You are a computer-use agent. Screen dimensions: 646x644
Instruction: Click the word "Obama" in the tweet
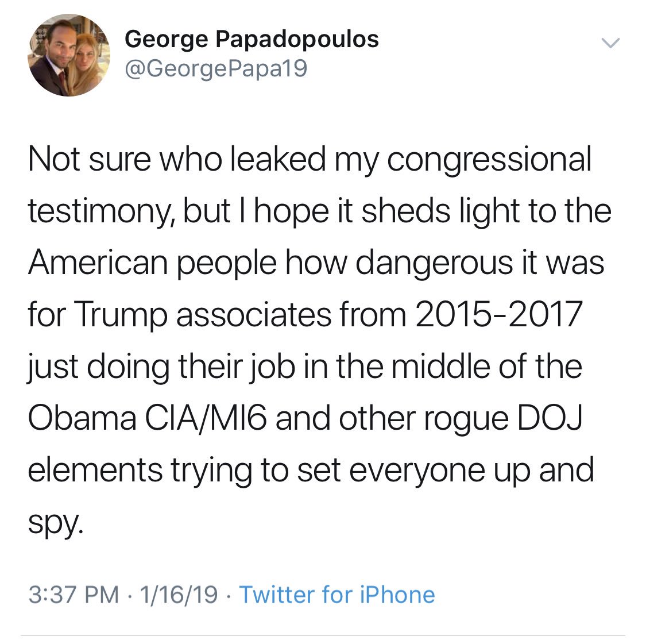coord(82,418)
